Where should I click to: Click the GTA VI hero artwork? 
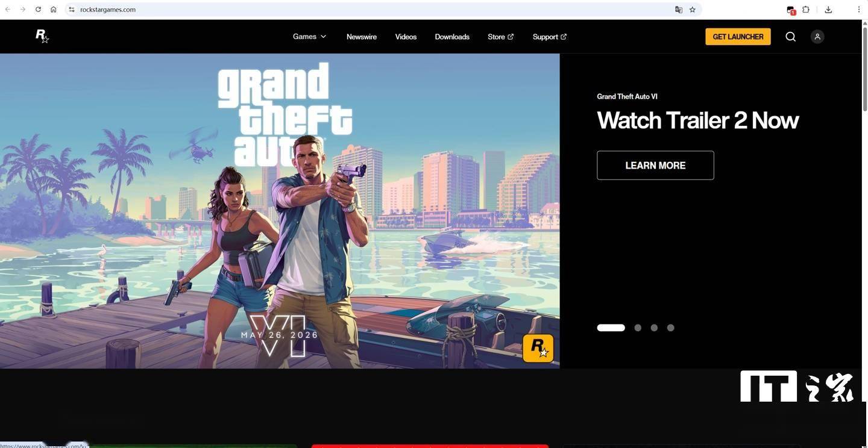tap(280, 211)
